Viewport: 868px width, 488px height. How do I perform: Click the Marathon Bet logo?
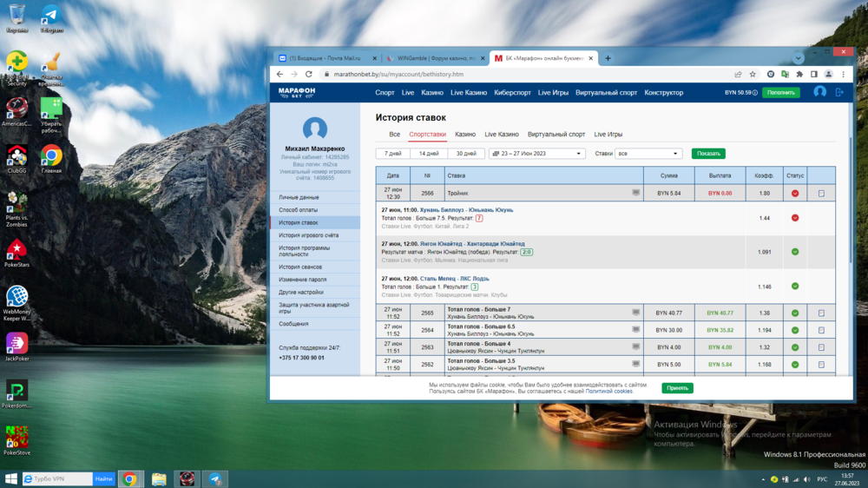(x=297, y=92)
